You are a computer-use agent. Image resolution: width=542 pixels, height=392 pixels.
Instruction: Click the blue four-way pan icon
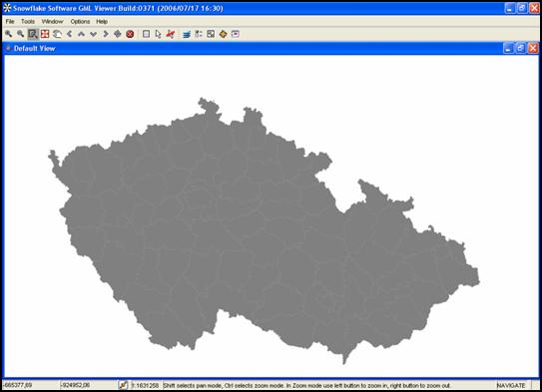click(118, 34)
